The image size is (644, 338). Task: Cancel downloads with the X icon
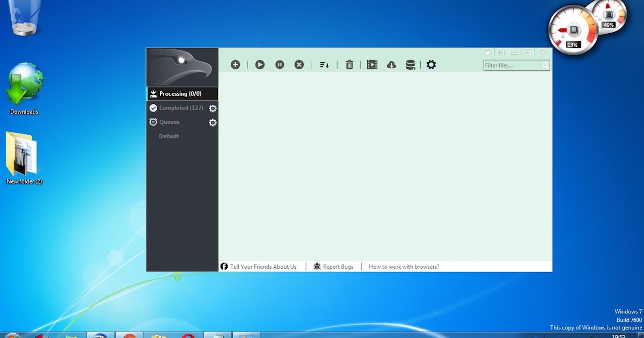coord(299,64)
